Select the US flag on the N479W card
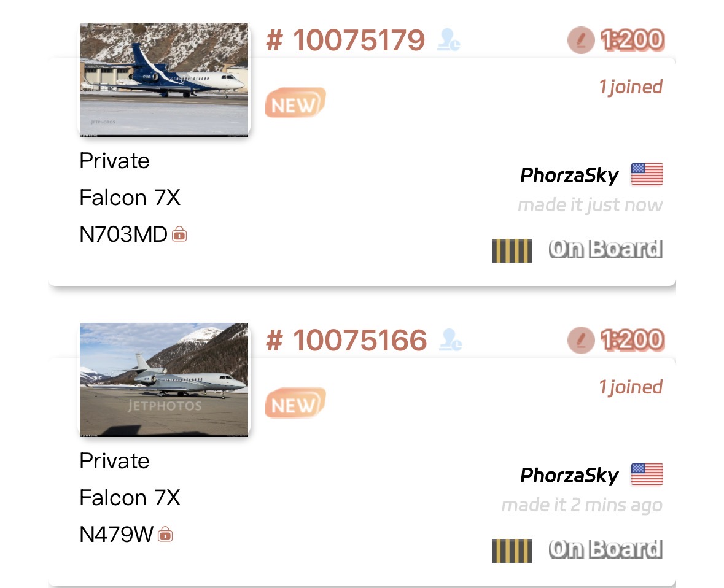The image size is (724, 588). pos(647,475)
